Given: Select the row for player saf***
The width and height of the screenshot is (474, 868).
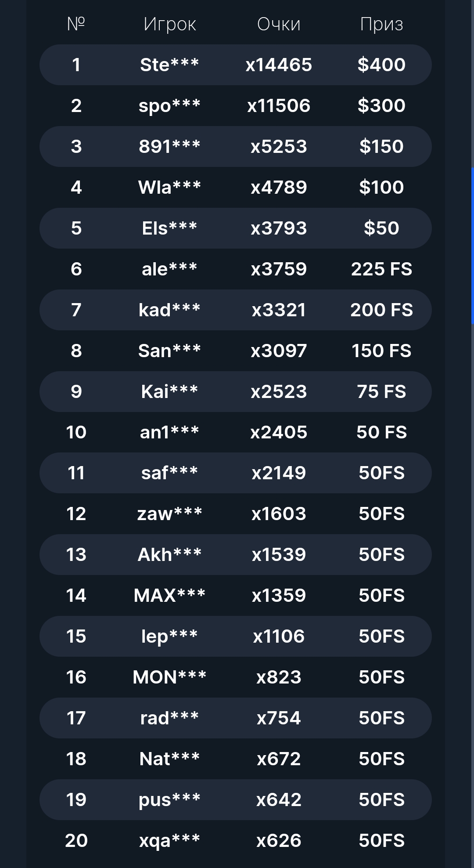Looking at the screenshot, I should (235, 473).
